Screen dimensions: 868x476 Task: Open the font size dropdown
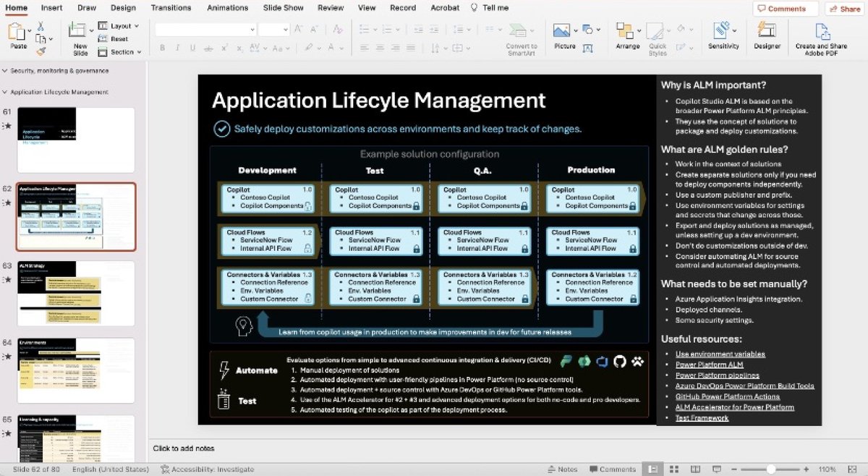point(285,30)
